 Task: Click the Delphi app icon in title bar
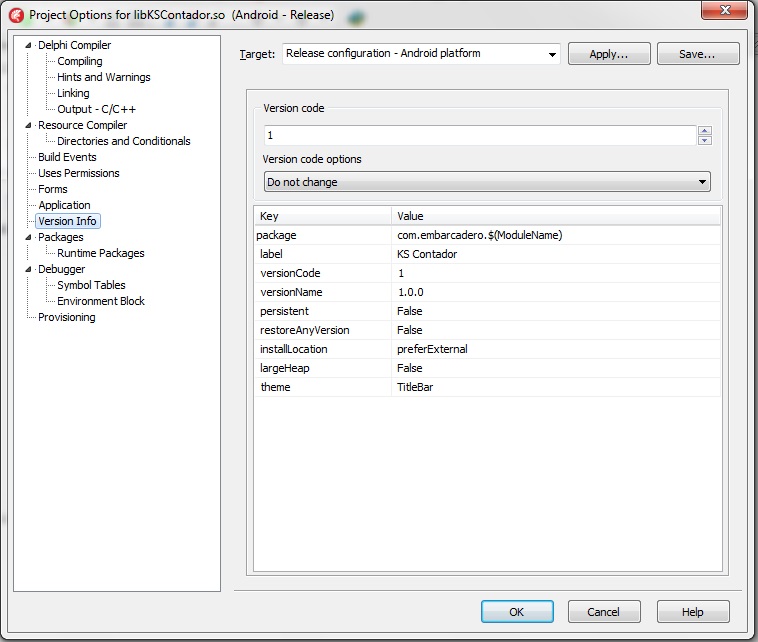(x=16, y=15)
